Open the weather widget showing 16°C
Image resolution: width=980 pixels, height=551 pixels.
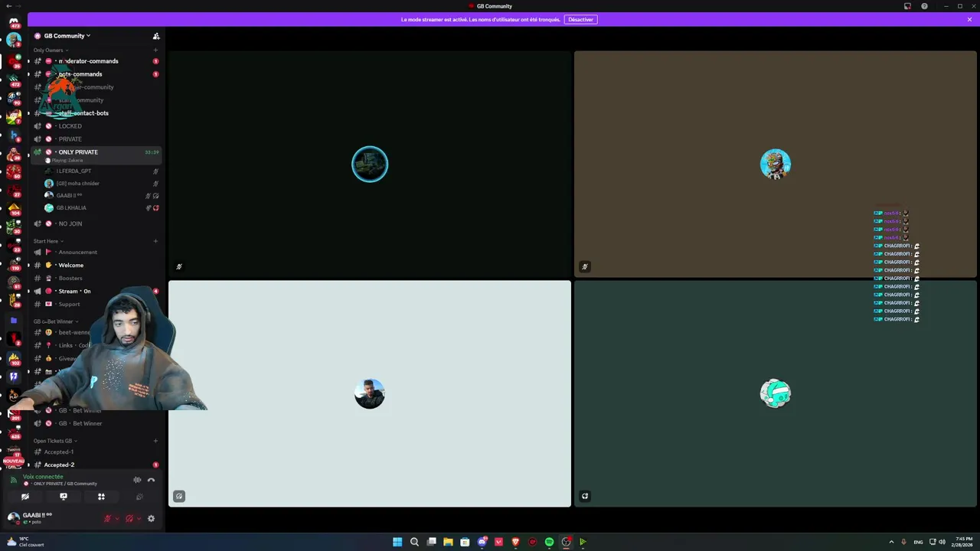tap(25, 542)
